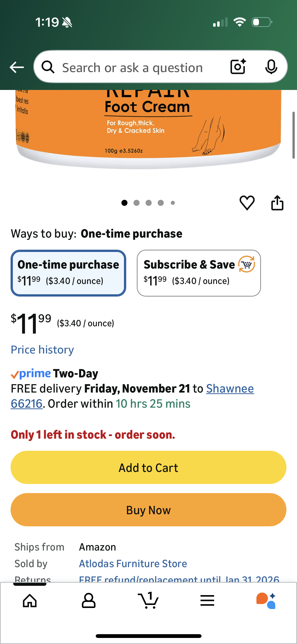This screenshot has height=644, width=297.
Task: Tap the back arrow icon
Action: [x=17, y=67]
